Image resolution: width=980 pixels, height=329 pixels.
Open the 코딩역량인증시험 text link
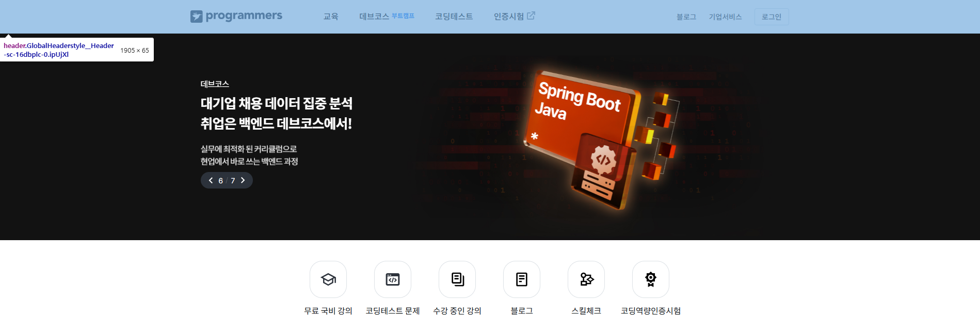[x=651, y=311]
